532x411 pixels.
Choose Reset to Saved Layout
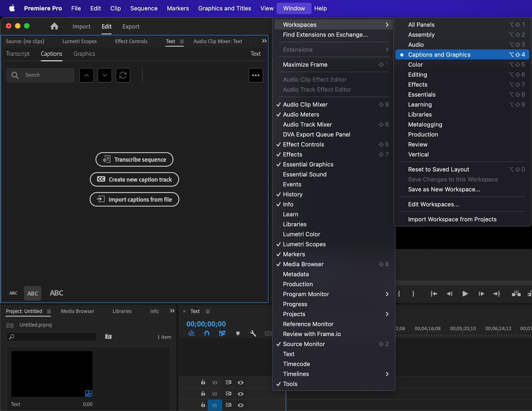click(x=462, y=169)
